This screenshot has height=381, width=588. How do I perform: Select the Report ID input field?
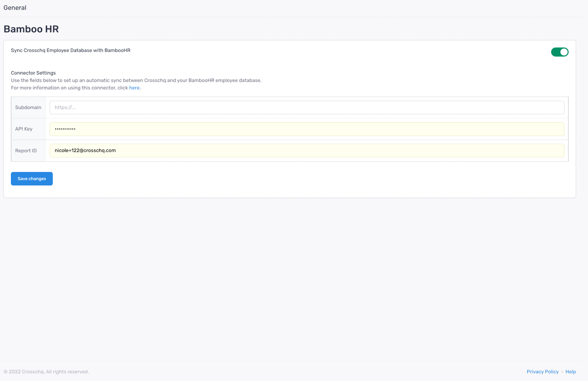pyautogui.click(x=307, y=151)
